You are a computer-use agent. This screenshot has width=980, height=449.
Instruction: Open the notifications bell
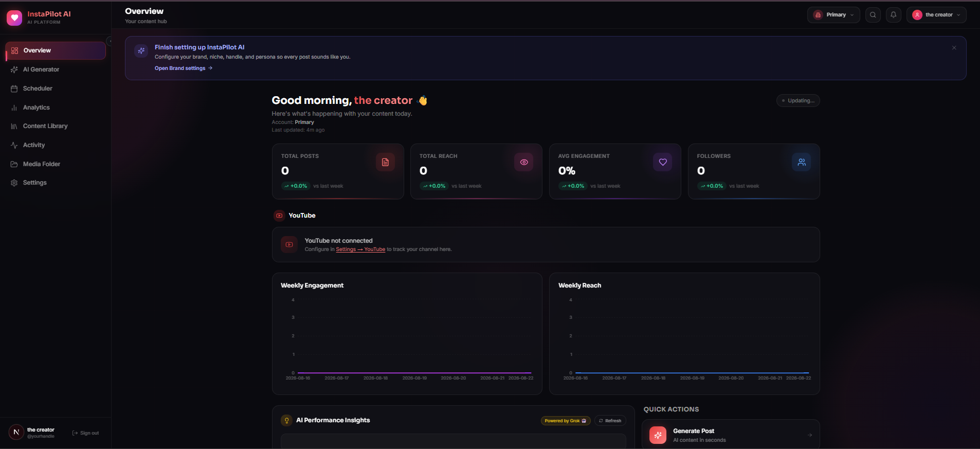pyautogui.click(x=893, y=15)
